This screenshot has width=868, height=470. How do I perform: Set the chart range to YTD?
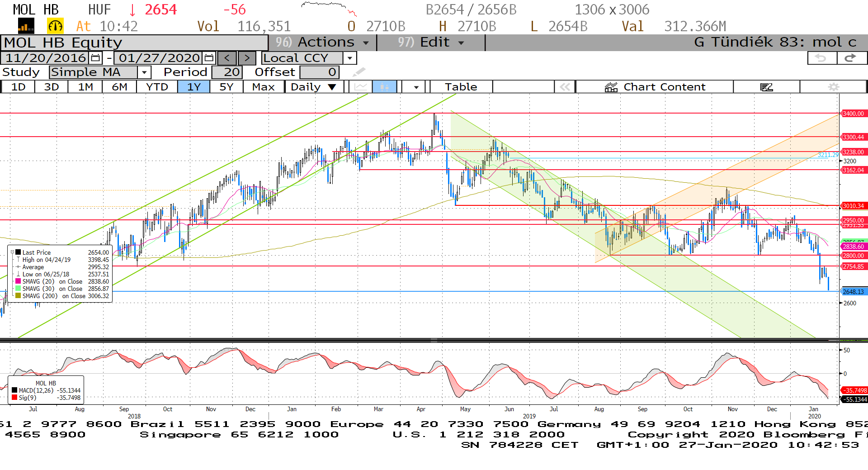157,87
